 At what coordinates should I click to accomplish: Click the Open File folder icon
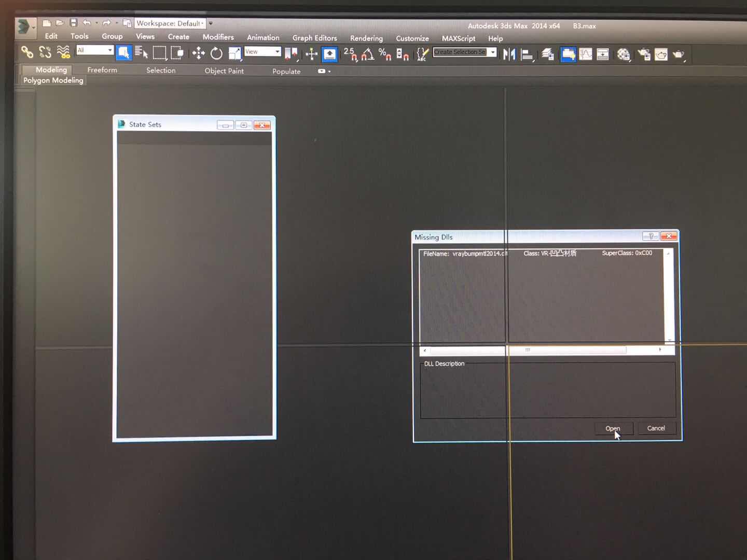coord(60,23)
